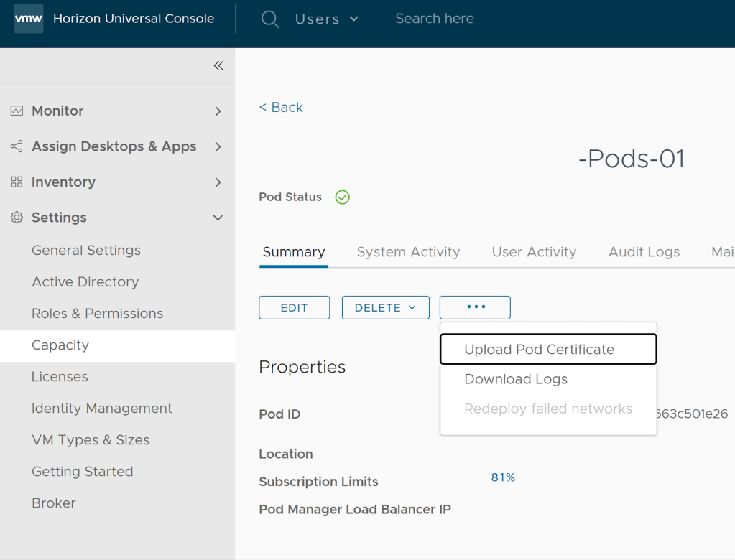Click the Settings gear icon

tap(17, 218)
